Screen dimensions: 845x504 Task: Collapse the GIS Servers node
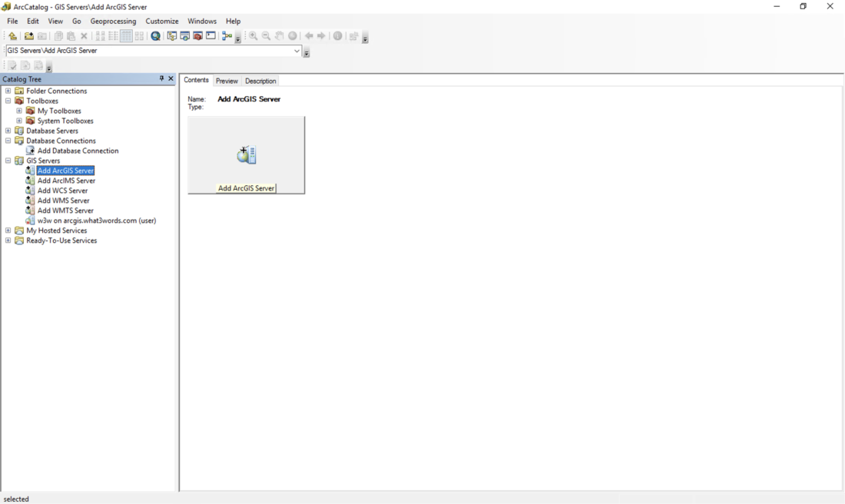[8, 161]
